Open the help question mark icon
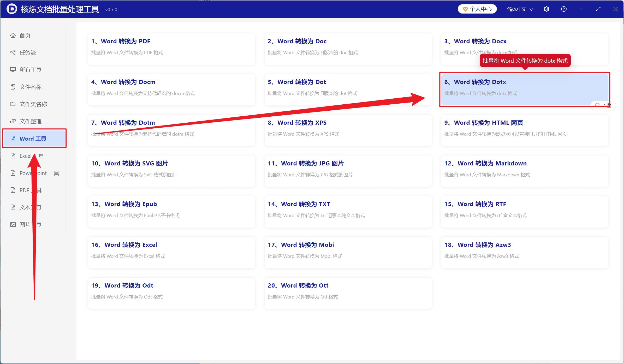 click(x=564, y=9)
